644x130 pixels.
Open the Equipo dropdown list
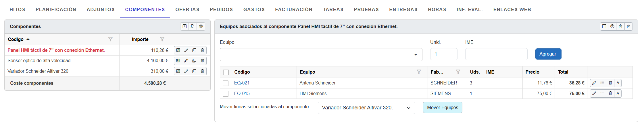point(416,54)
